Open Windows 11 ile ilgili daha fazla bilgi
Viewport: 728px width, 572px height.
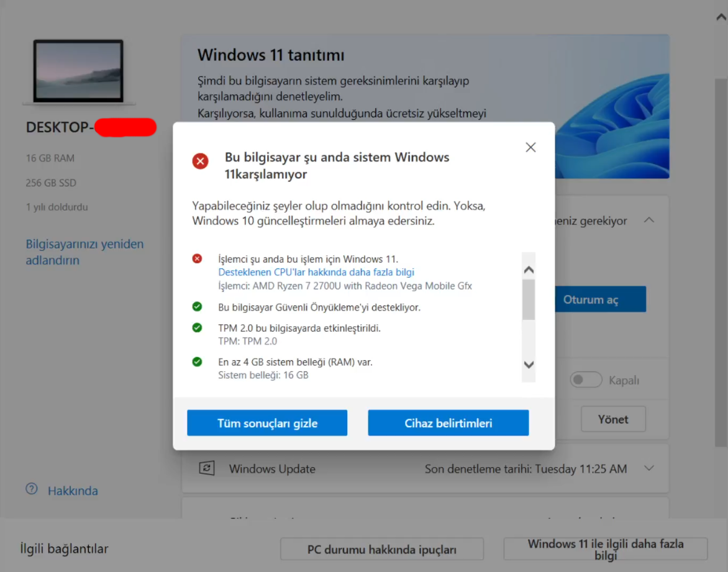pyautogui.click(x=606, y=549)
